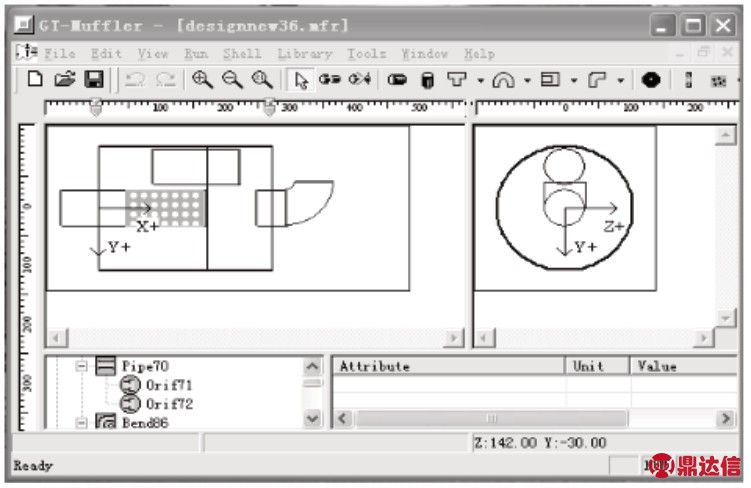Click the side view scroll left arrow
The width and height of the screenshot is (751, 488).
point(57,338)
